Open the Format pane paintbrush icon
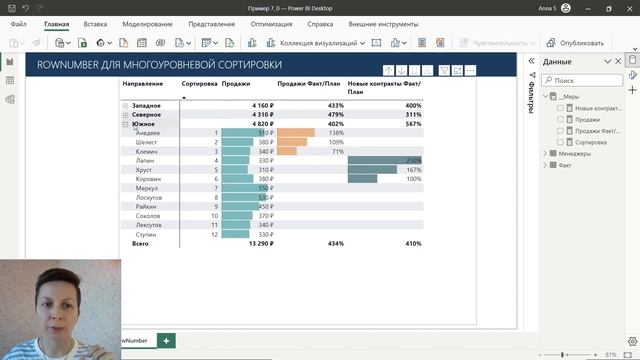 pos(633,75)
